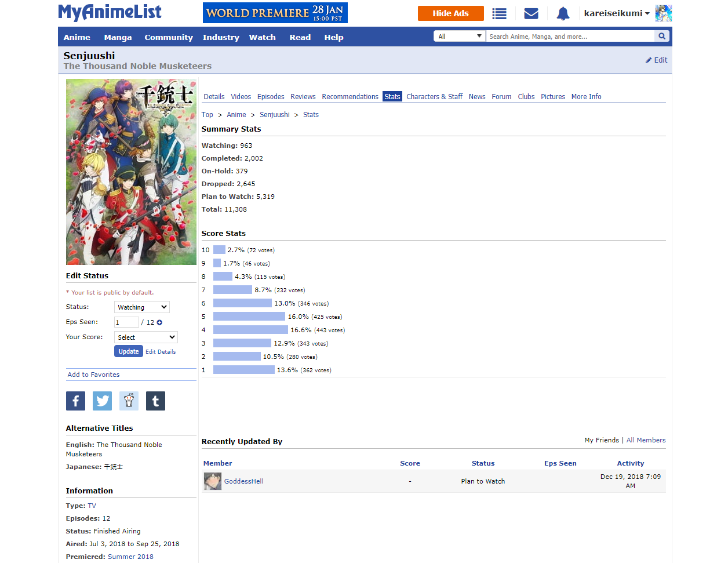This screenshot has height=563, width=728.
Task: Expand the kareiseikumi user menu
Action: (617, 13)
